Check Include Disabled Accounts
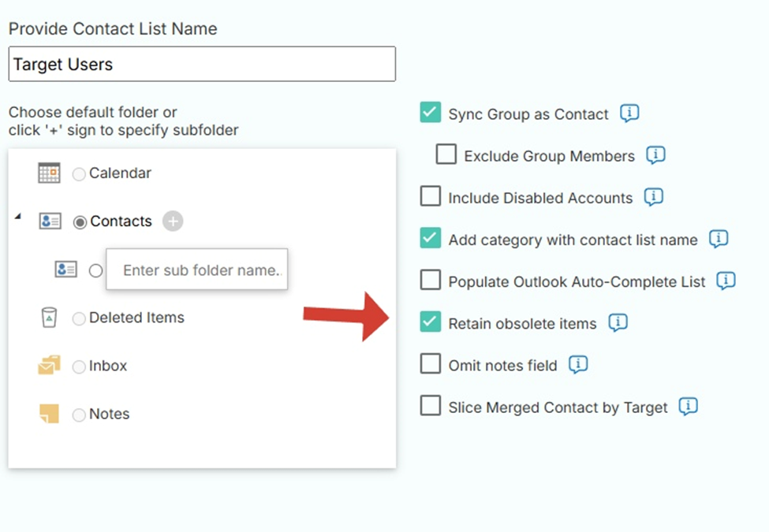The width and height of the screenshot is (769, 532). click(x=430, y=196)
